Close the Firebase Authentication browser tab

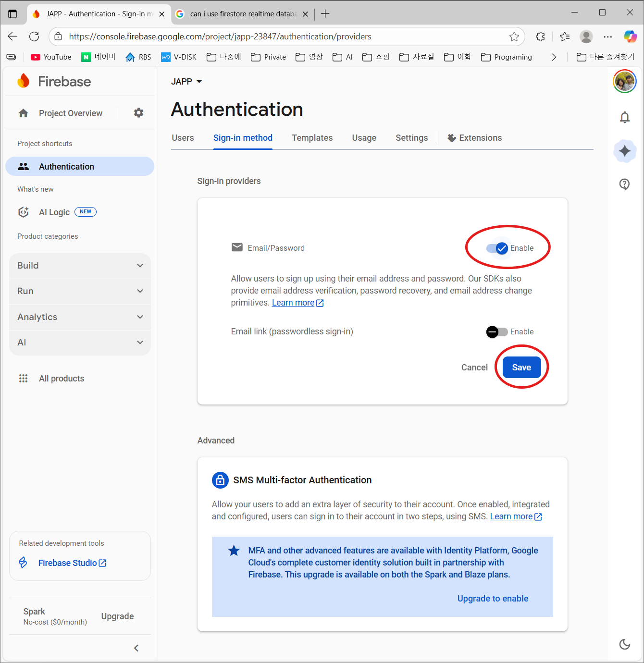(x=162, y=14)
